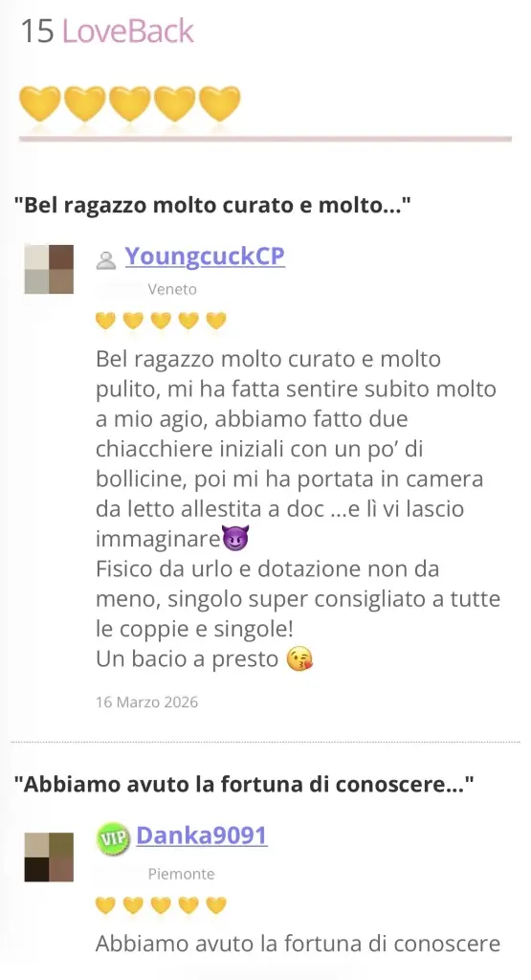Click the third large heart in LoveBack rating
531x980 pixels.
(x=130, y=103)
